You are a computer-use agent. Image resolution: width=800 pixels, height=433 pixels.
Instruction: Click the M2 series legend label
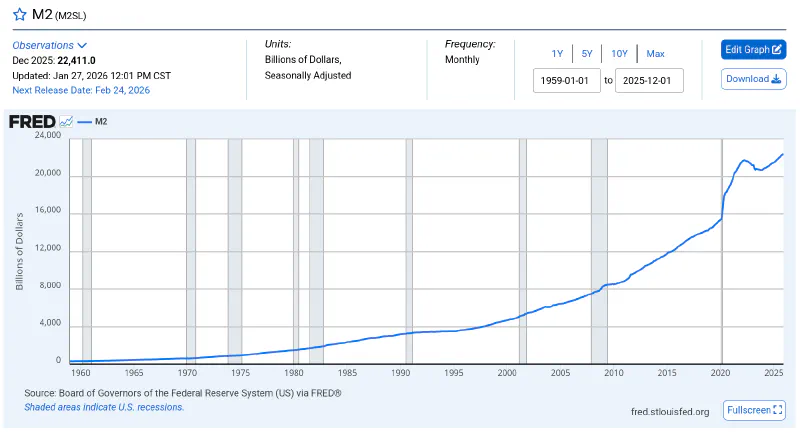101,122
